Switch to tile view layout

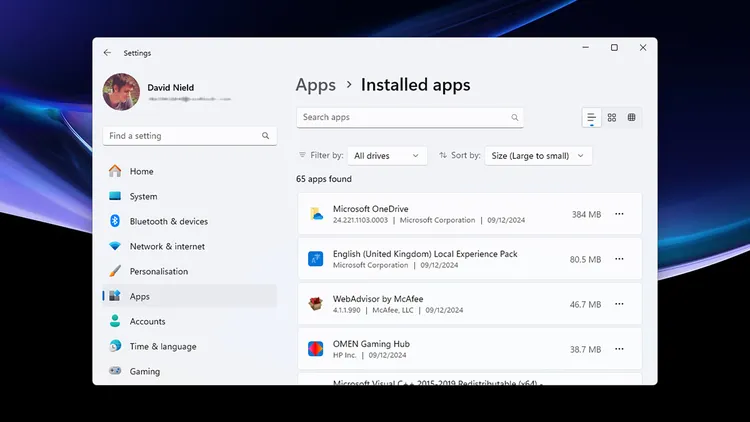click(x=632, y=118)
